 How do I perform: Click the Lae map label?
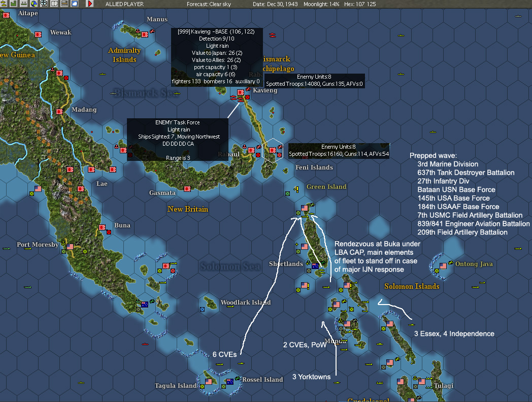click(102, 184)
